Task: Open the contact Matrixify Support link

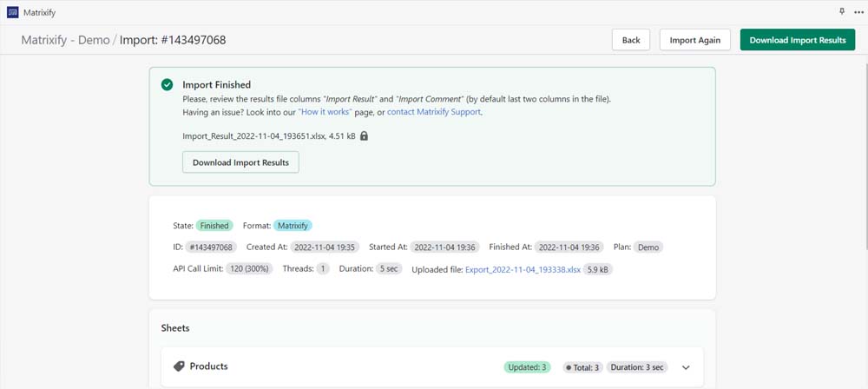Action: pos(434,112)
